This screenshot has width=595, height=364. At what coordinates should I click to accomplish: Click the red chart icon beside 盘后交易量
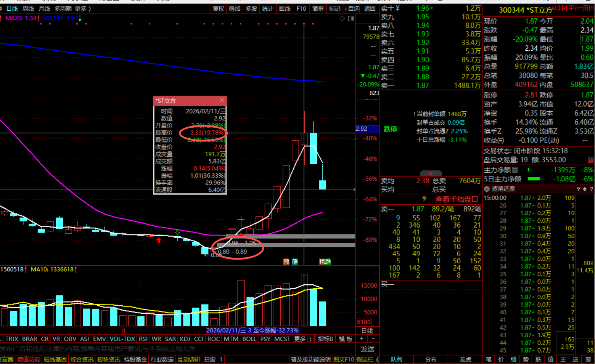pyautogui.click(x=590, y=160)
